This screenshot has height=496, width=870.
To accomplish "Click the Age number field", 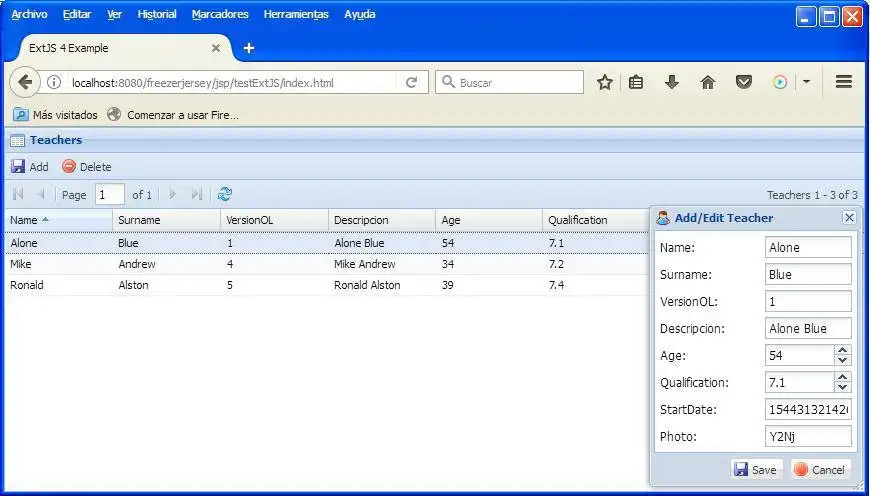I will tap(800, 356).
